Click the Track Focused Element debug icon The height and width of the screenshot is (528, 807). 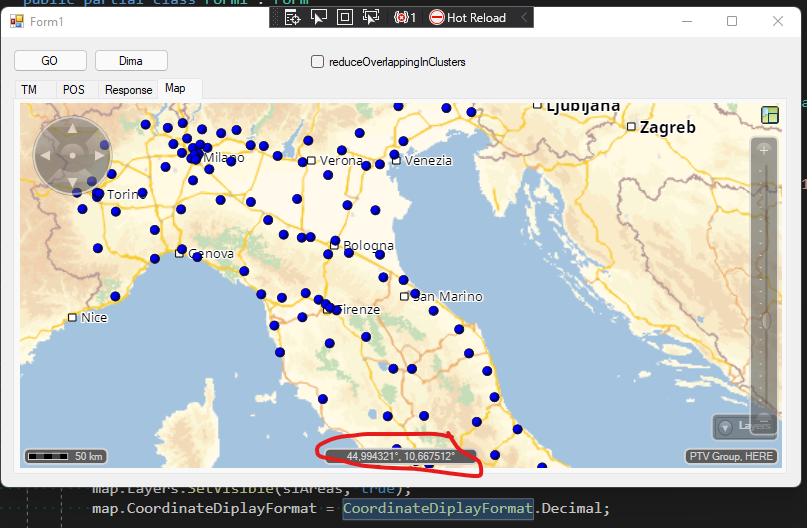pyautogui.click(x=371, y=17)
